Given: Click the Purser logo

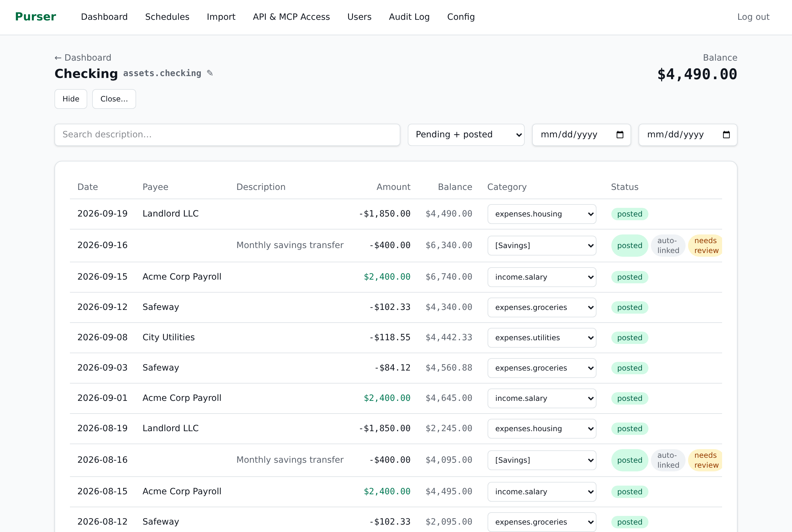Looking at the screenshot, I should pos(35,17).
